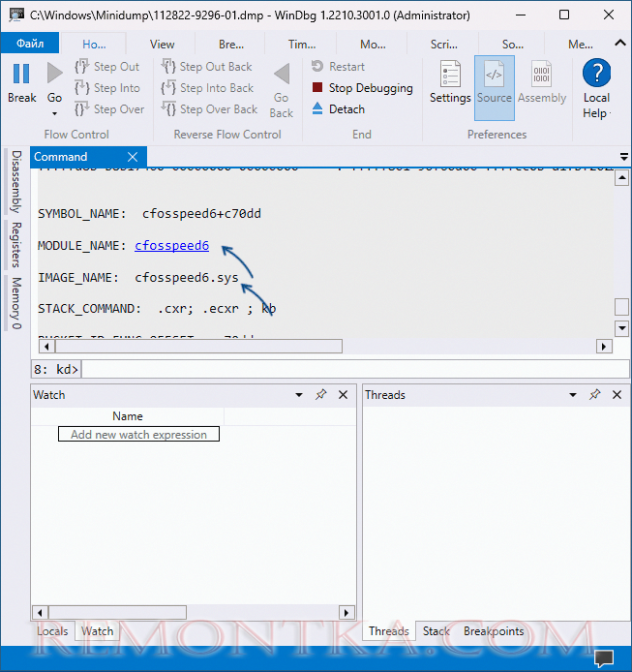This screenshot has width=632, height=672.
Task: Open the Disassembly side panel
Action: pyautogui.click(x=16, y=181)
